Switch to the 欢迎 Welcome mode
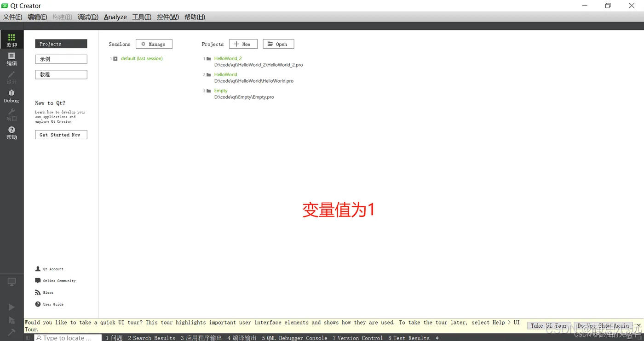Viewport: 644px width, 341px height. pyautogui.click(x=11, y=40)
